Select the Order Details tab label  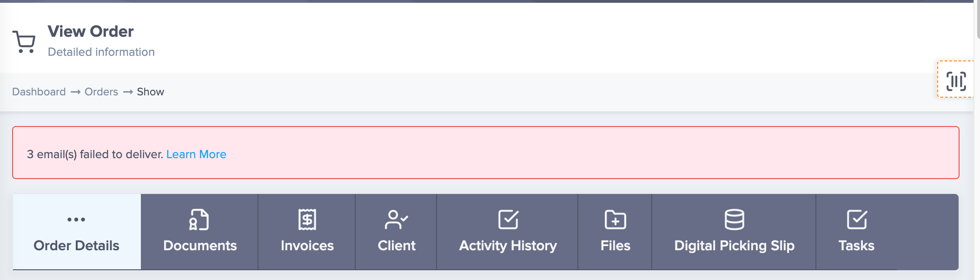click(x=76, y=246)
